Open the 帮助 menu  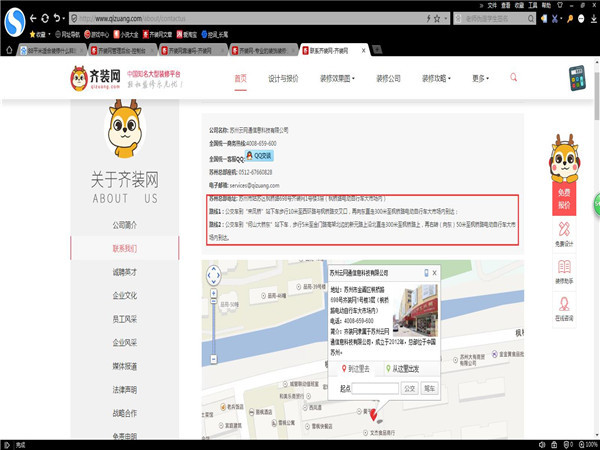coord(546,5)
